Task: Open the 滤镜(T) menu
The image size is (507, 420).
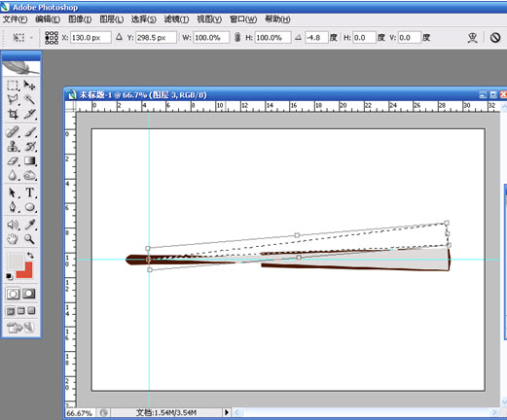Action: click(176, 19)
